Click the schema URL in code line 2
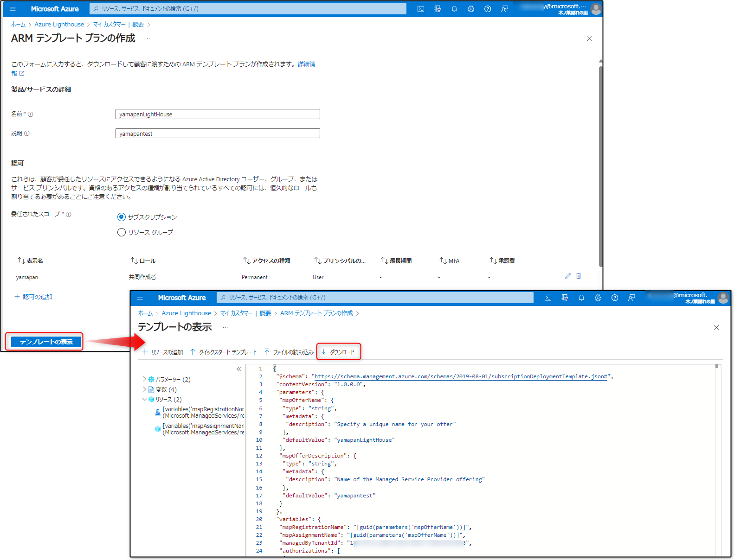 coord(461,376)
